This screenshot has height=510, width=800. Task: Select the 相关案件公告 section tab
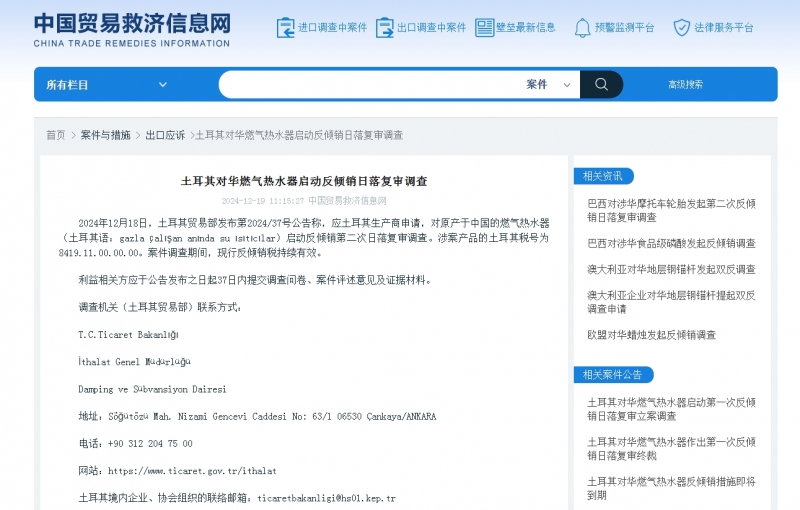613,375
